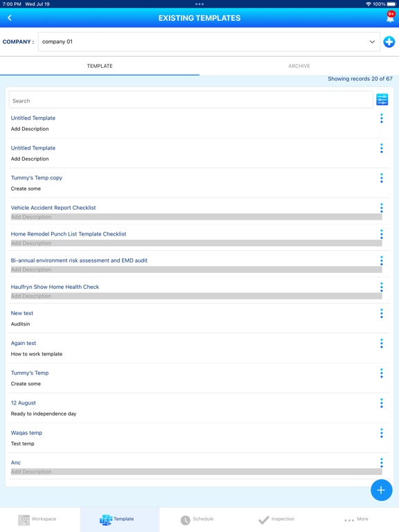Open the first Untitled Template
399x532 pixels.
33,118
